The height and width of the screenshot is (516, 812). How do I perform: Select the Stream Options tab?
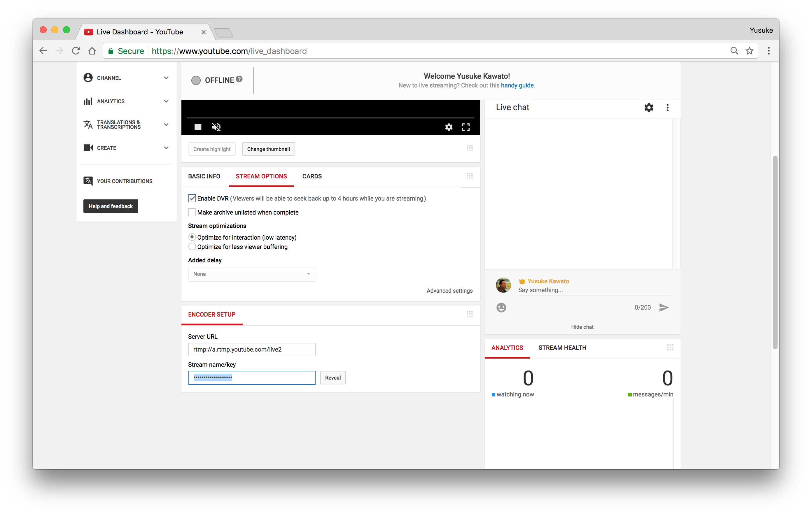pyautogui.click(x=261, y=176)
